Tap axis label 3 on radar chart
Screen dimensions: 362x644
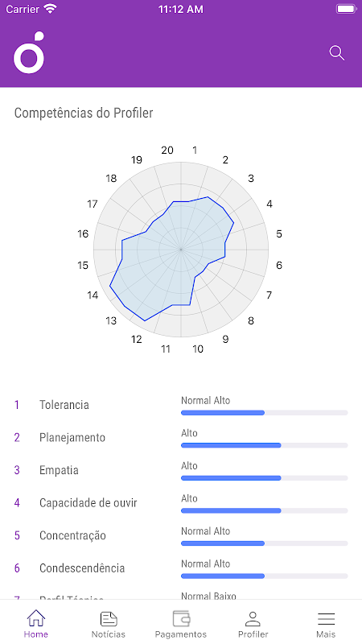tap(251, 179)
